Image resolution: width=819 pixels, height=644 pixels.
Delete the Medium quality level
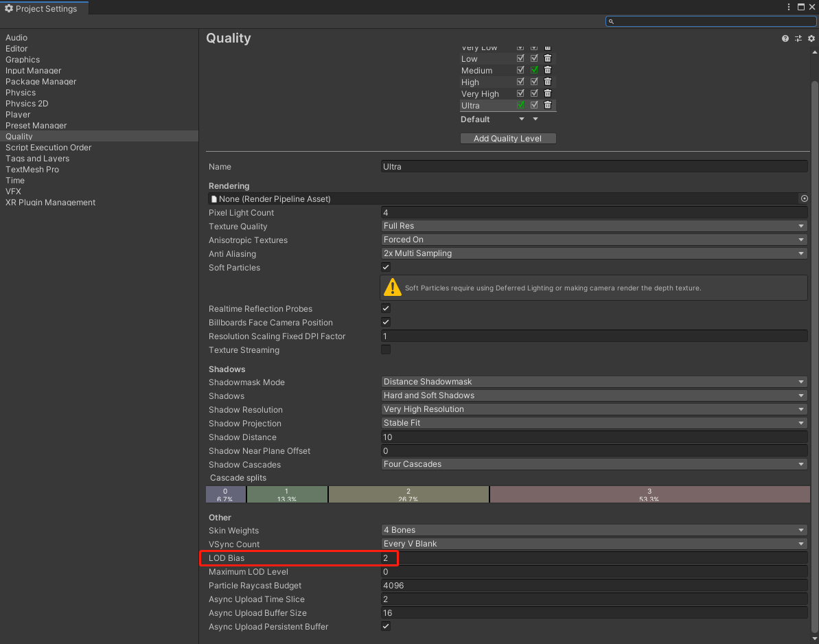(548, 70)
